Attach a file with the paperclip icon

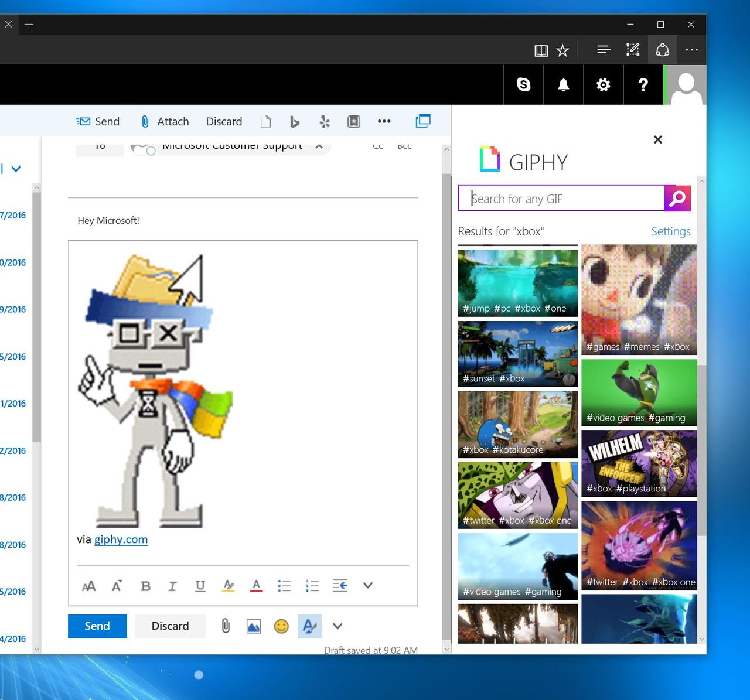click(226, 626)
